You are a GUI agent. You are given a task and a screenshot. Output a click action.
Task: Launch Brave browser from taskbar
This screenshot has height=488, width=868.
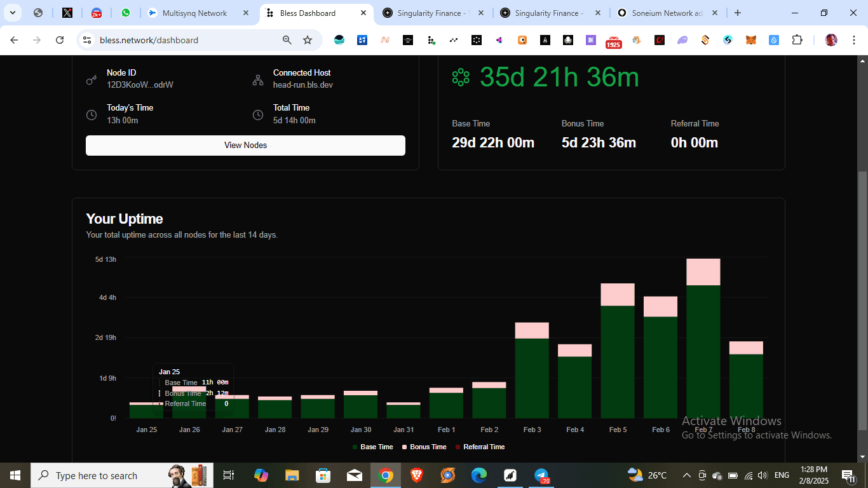tap(417, 475)
